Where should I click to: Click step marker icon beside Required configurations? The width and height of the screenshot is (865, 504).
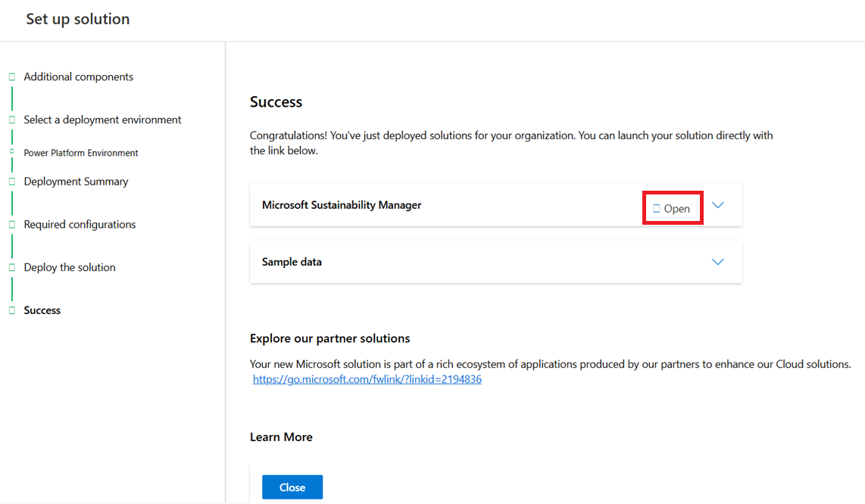point(11,225)
